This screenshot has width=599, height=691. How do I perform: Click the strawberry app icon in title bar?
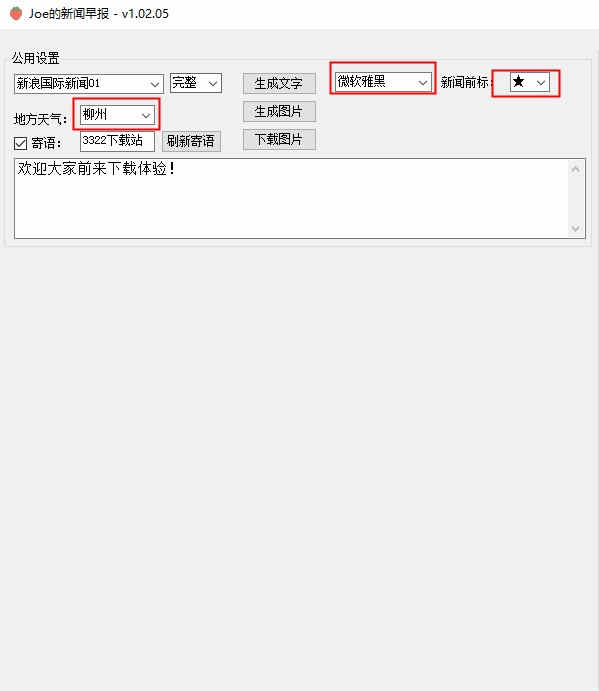point(16,14)
